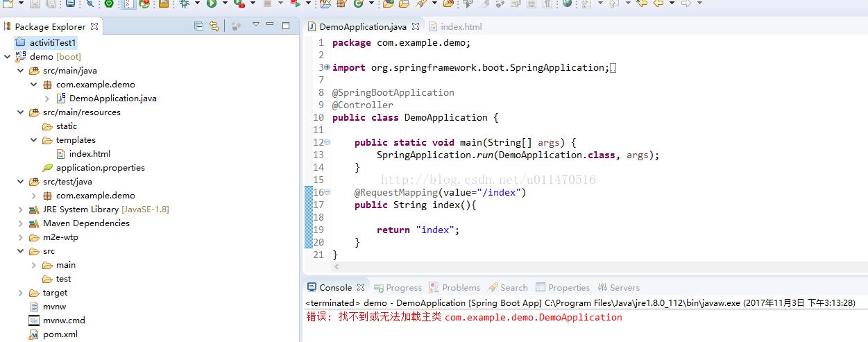Toggle folding of the import block on line 3
Viewport: 868px width, 342px height.
(327, 67)
